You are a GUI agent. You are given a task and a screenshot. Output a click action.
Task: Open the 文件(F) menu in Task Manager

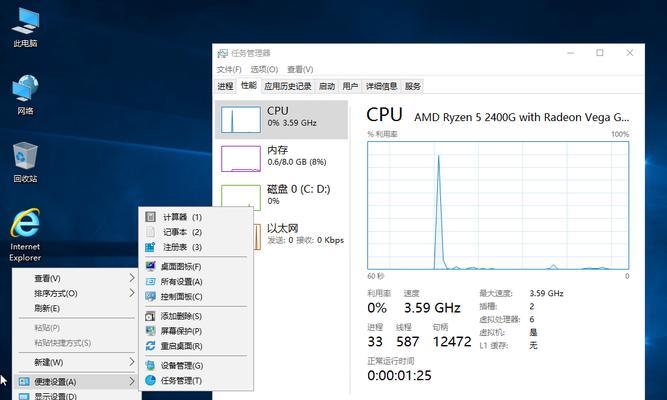(229, 69)
